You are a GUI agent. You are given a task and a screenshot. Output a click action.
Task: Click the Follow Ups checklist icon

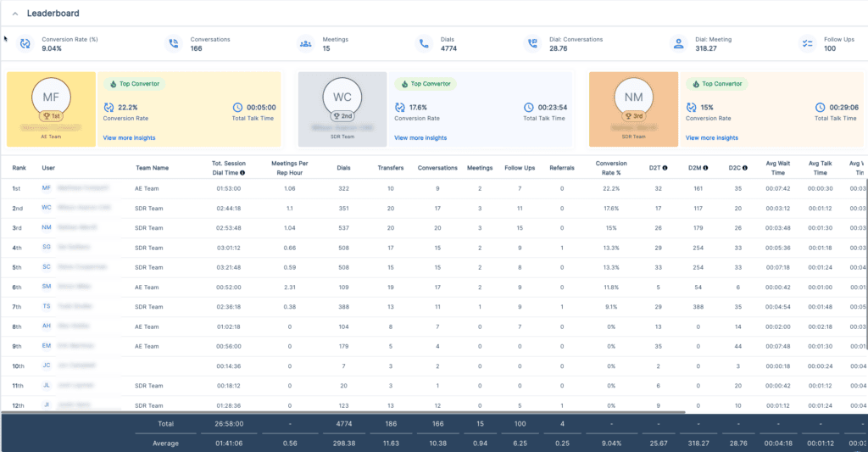(808, 44)
